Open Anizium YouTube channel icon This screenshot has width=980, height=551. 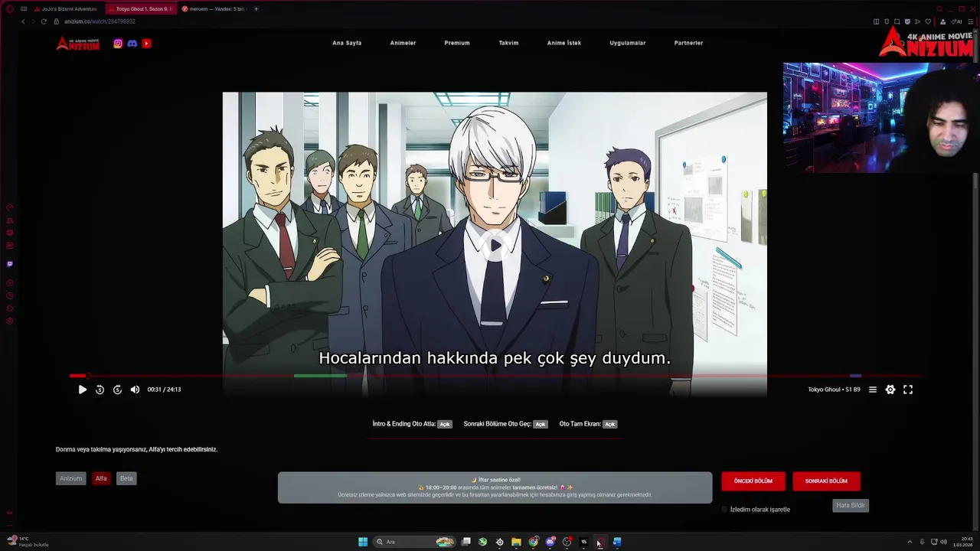tap(146, 44)
